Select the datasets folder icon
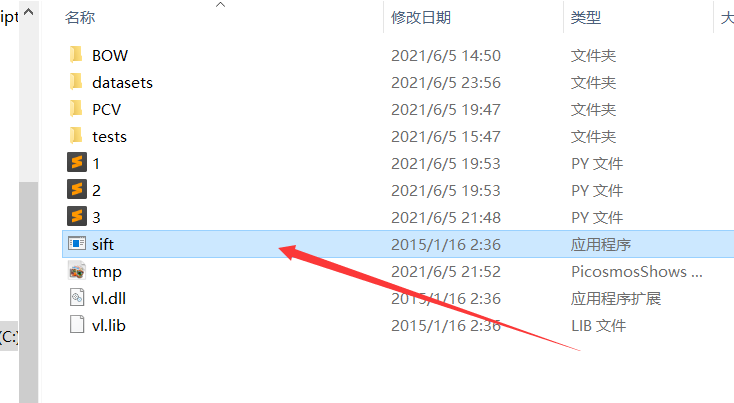The height and width of the screenshot is (403, 734). point(76,82)
